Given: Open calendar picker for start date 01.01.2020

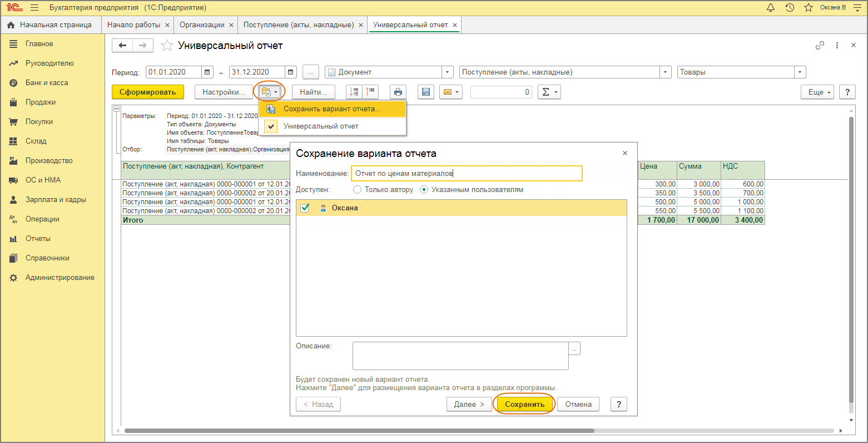Looking at the screenshot, I should [207, 72].
